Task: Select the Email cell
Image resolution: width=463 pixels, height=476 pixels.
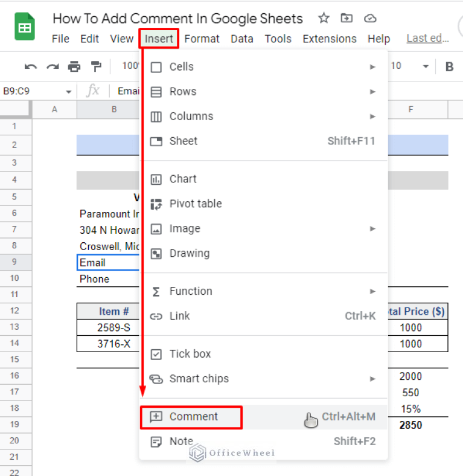Action: pos(108,263)
